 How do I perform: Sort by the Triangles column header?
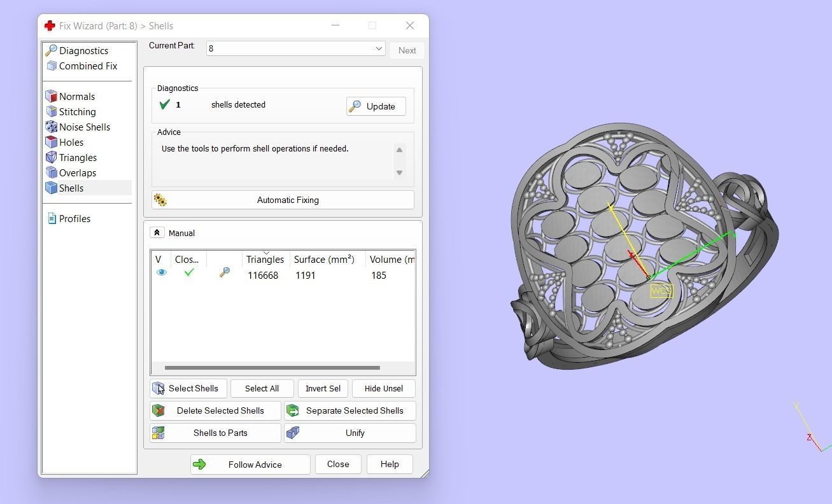(265, 260)
